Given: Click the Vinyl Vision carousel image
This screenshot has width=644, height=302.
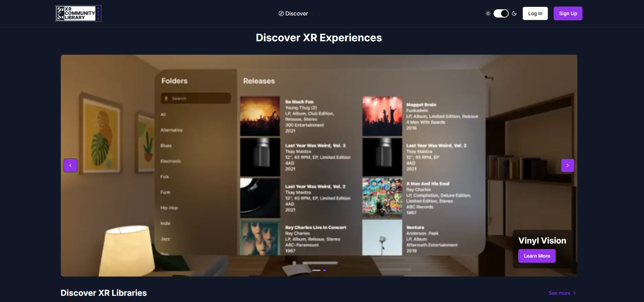Looking at the screenshot, I should [x=319, y=165].
